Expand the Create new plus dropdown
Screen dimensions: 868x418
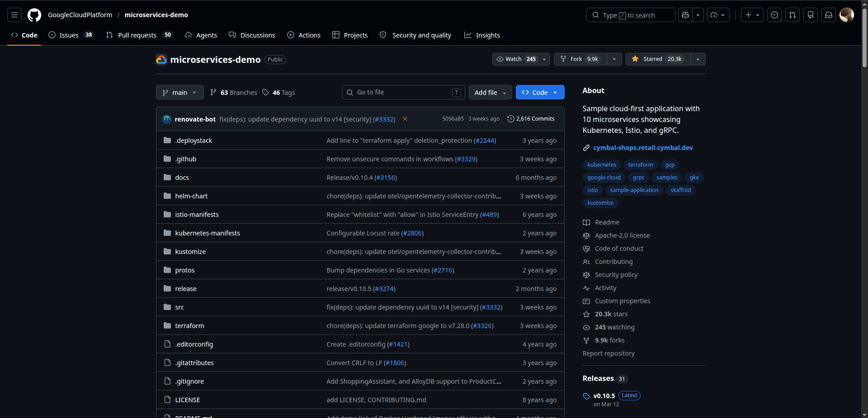pos(752,15)
